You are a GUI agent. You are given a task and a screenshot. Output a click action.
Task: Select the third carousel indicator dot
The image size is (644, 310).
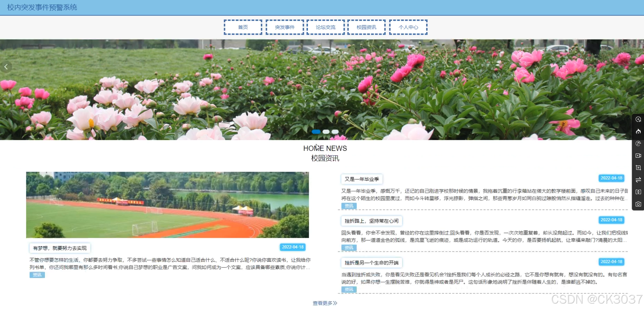335,132
